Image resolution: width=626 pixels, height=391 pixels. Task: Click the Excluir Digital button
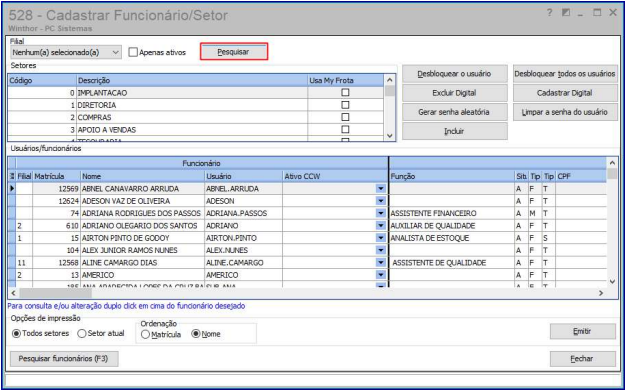454,93
